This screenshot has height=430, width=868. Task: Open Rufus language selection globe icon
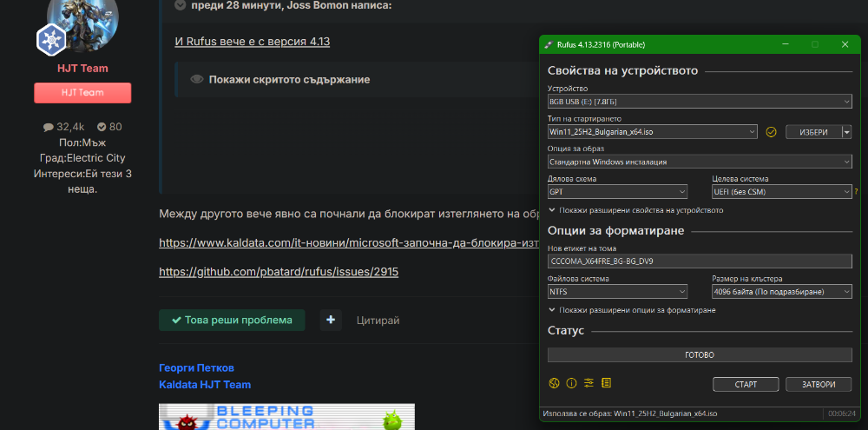[x=554, y=383]
